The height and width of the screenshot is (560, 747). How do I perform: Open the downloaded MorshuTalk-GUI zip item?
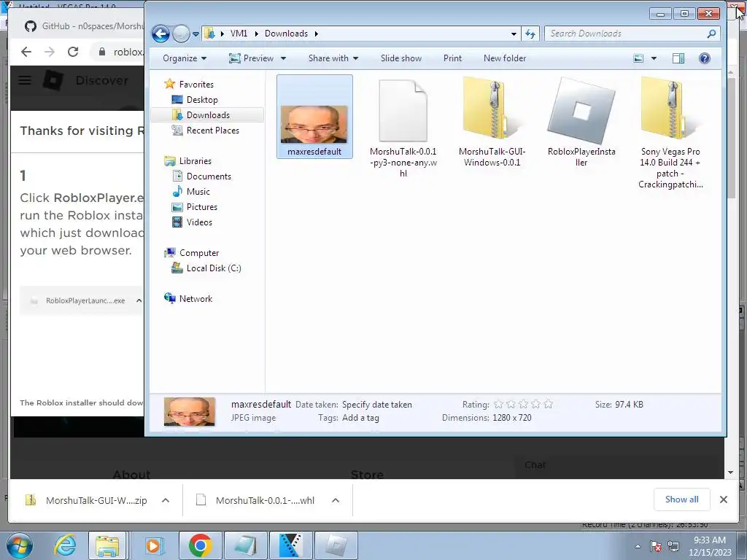(86, 500)
